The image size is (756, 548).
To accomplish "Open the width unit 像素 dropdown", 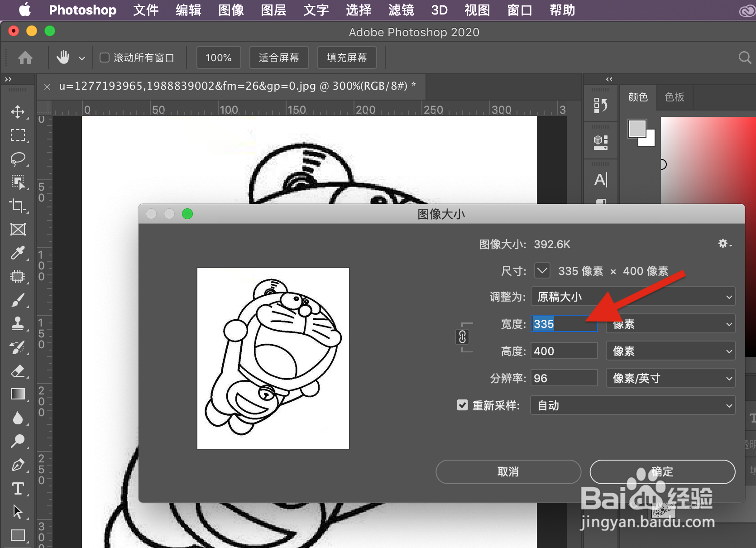I will tap(671, 324).
